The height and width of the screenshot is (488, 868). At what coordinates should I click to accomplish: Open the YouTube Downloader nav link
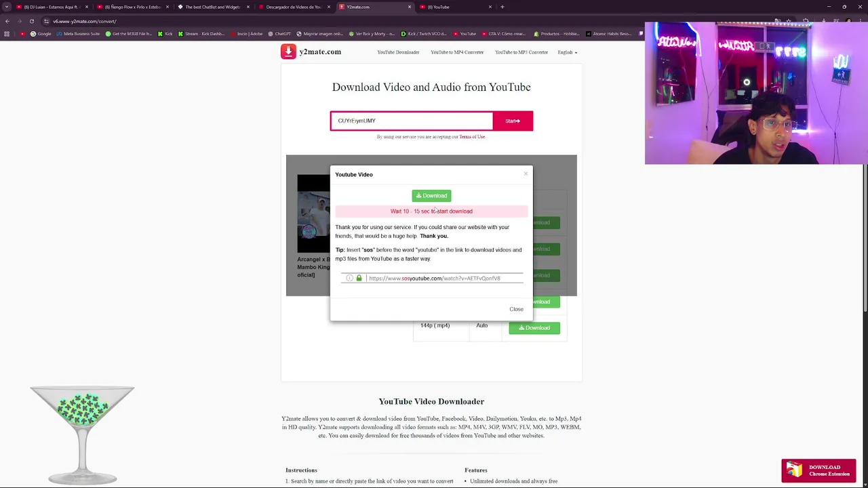[x=398, y=52]
